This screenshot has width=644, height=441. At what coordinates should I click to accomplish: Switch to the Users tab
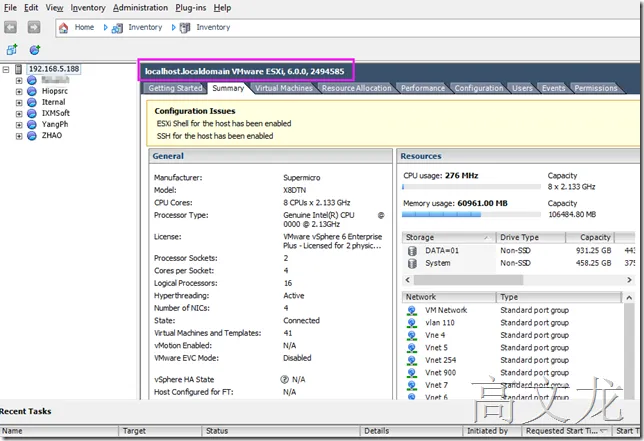click(522, 88)
